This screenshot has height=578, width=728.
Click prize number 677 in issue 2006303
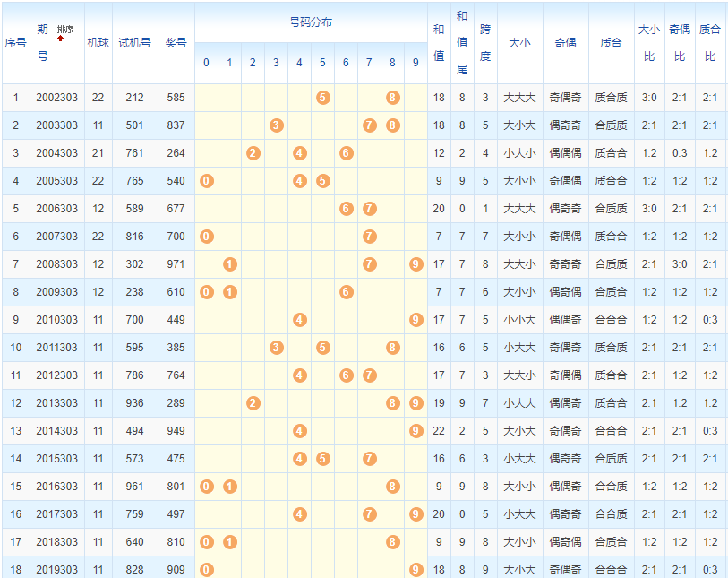coord(176,209)
